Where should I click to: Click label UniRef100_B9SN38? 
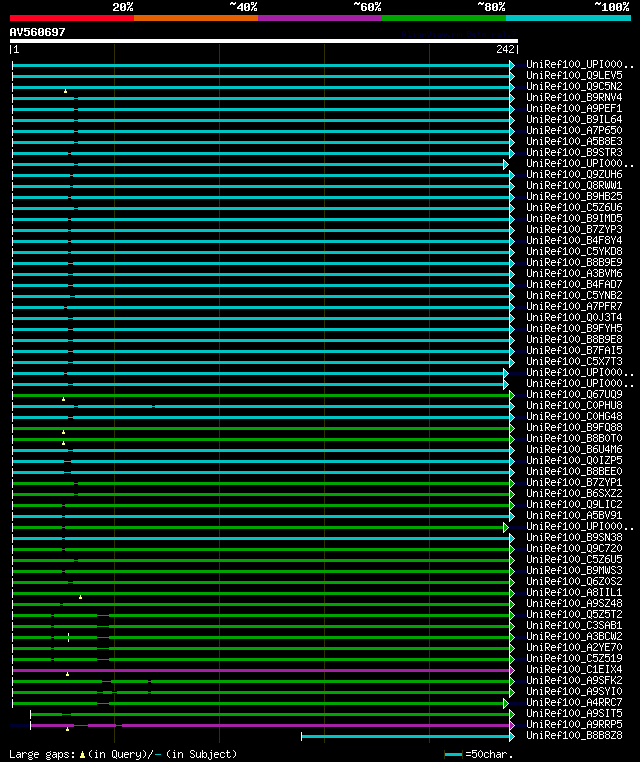pyautogui.click(x=574, y=537)
